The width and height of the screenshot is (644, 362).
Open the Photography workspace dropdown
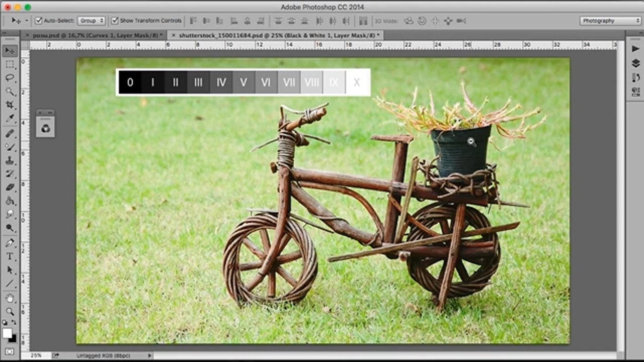[x=610, y=21]
